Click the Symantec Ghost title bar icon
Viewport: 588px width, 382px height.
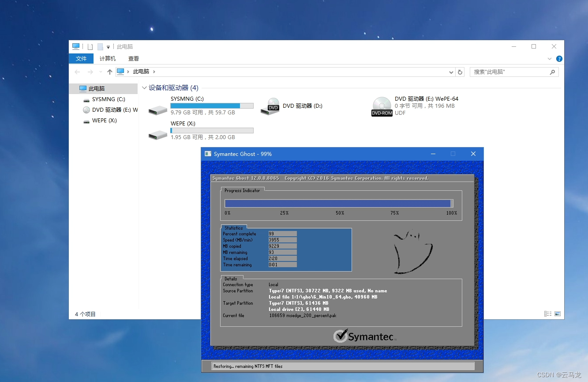click(208, 153)
